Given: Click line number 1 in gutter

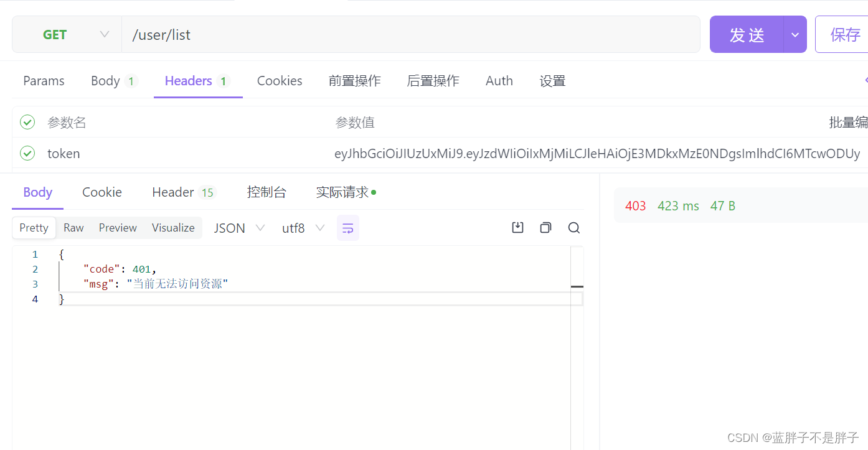Looking at the screenshot, I should tap(35, 254).
